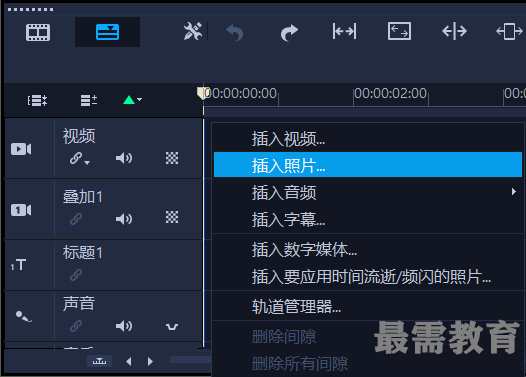Choose 插入视频... from context menu
The image size is (526, 377).
[x=368, y=139]
